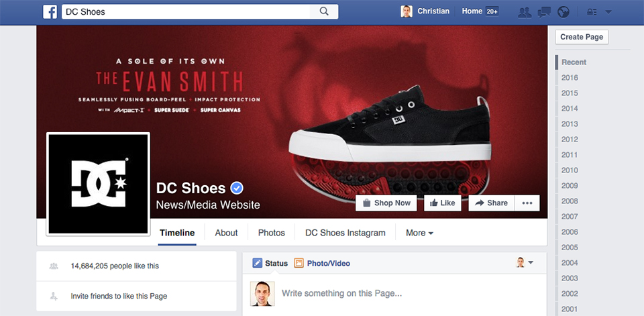Image resolution: width=644 pixels, height=316 pixels.
Task: Open the friend requests icon
Action: (525, 12)
